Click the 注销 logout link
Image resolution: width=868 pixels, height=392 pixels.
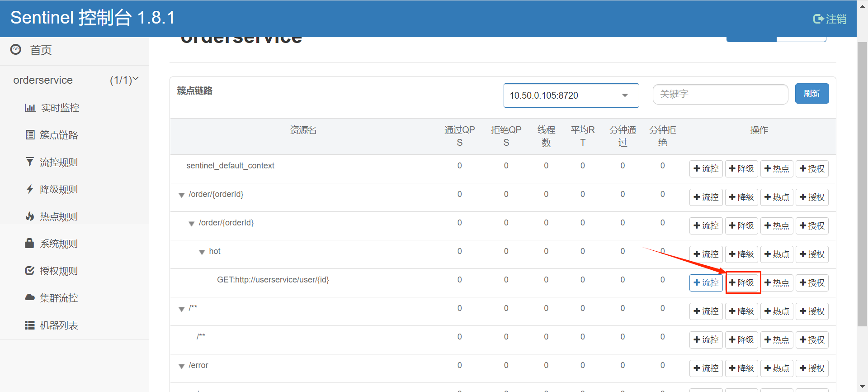830,19
